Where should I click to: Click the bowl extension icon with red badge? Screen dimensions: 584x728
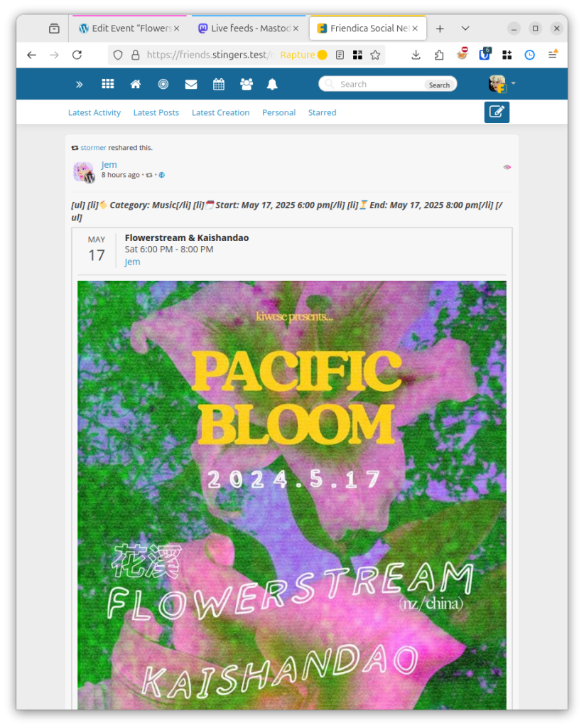click(x=462, y=54)
